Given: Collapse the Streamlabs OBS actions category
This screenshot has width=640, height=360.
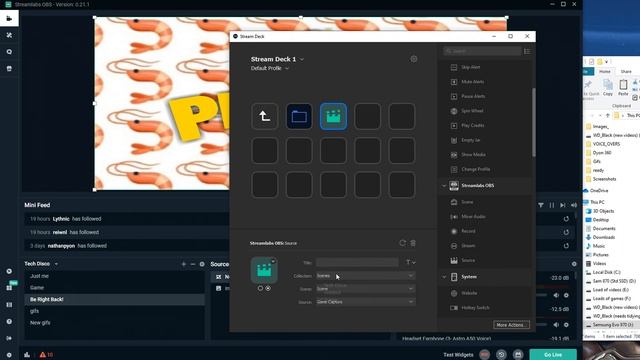Looking at the screenshot, I should point(444,186).
